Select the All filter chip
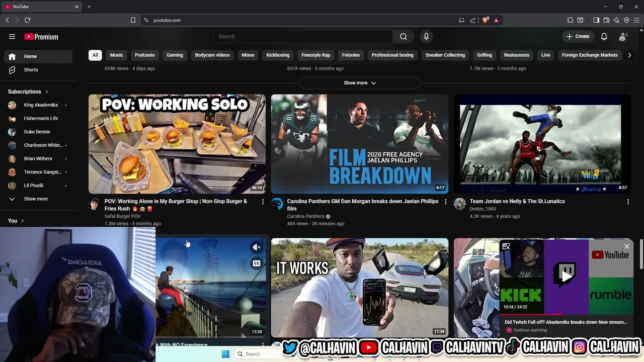Image resolution: width=644 pixels, height=362 pixels. (x=95, y=55)
